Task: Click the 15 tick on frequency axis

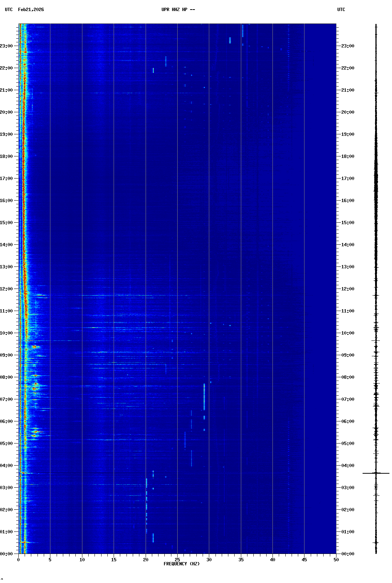Action: (x=114, y=560)
